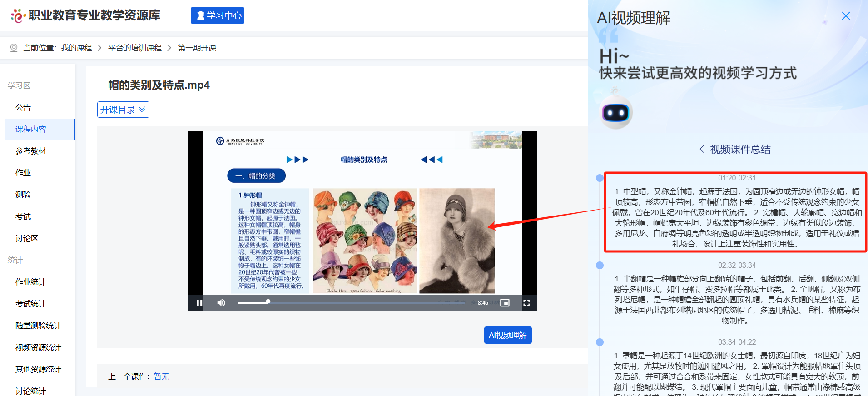This screenshot has width=868, height=396.
Task: Click the remaining time -8:46 display
Action: pyautogui.click(x=482, y=303)
